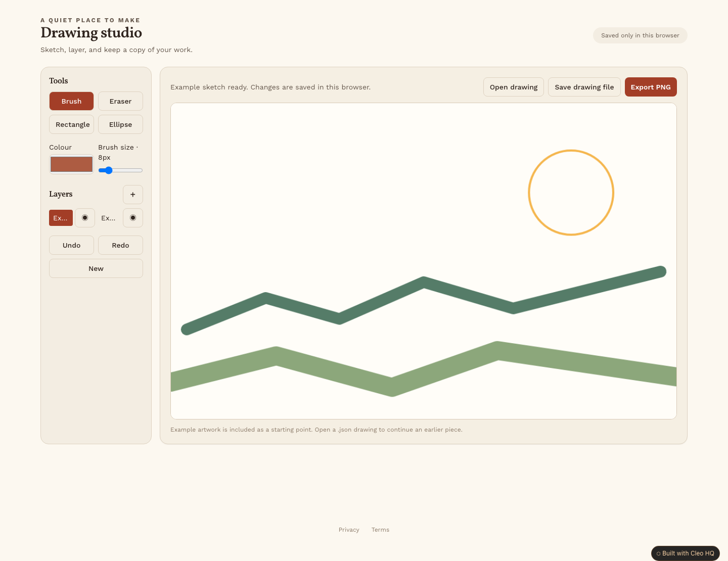Viewport: 728px width, 561px height.
Task: Redo the last undone action
Action: 120,245
